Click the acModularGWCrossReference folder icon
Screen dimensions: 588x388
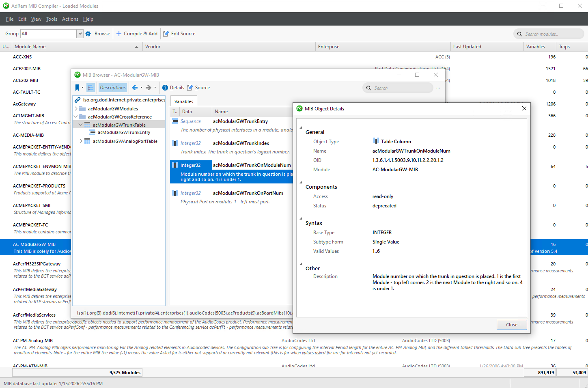[x=82, y=117]
